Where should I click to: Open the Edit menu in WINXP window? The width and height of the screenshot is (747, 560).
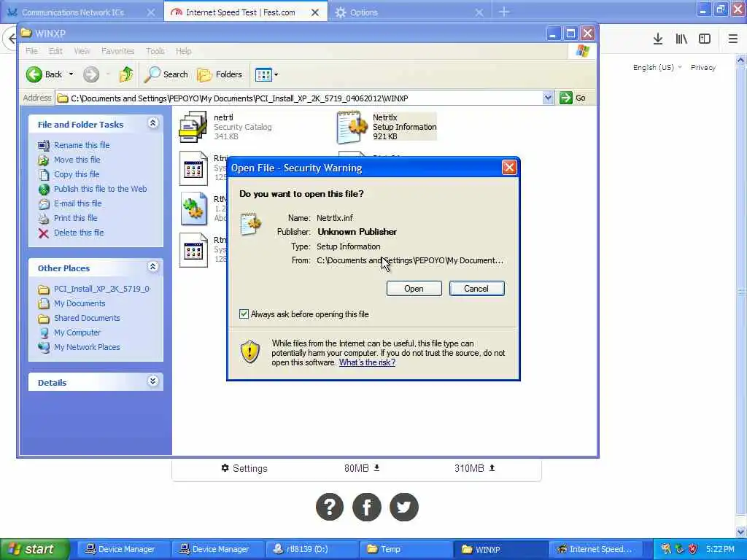click(x=55, y=51)
